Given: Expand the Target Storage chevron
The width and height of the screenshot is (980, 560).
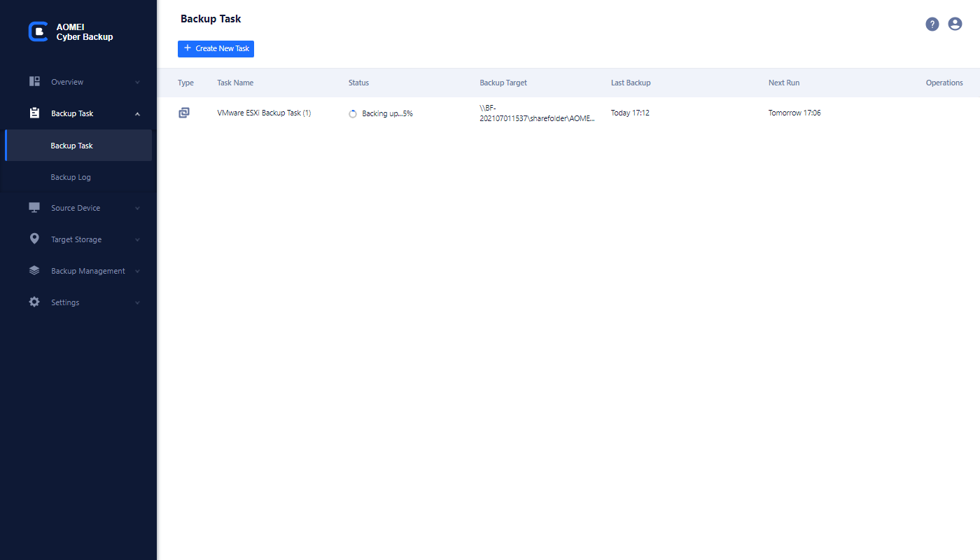Looking at the screenshot, I should (137, 240).
